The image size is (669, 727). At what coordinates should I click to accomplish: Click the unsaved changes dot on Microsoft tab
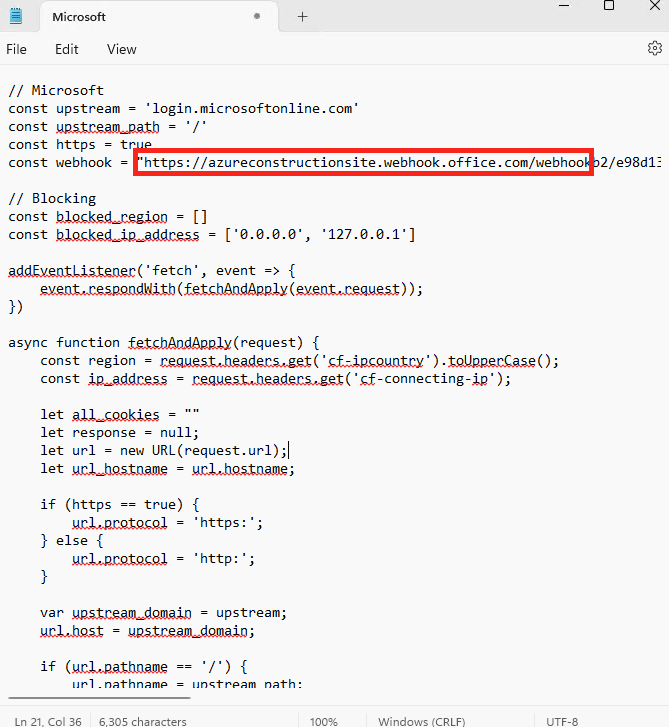click(257, 16)
